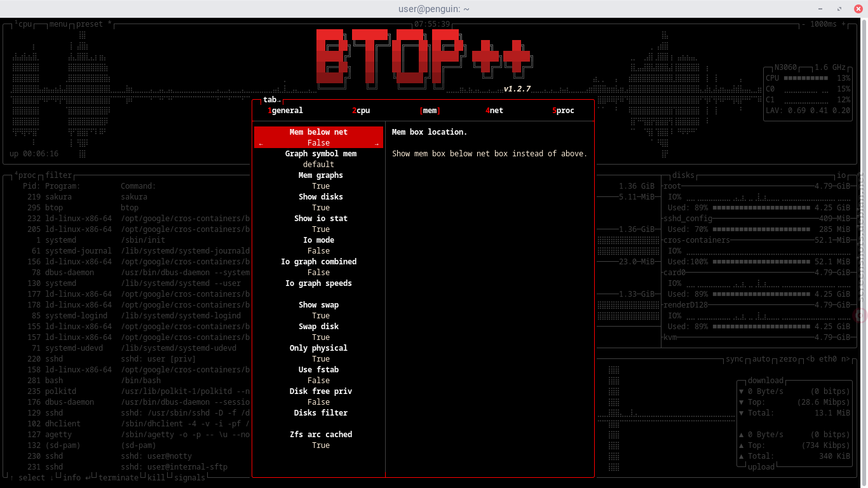Click the eth0 interface selector
The width and height of the screenshot is (868, 488).
(x=828, y=359)
